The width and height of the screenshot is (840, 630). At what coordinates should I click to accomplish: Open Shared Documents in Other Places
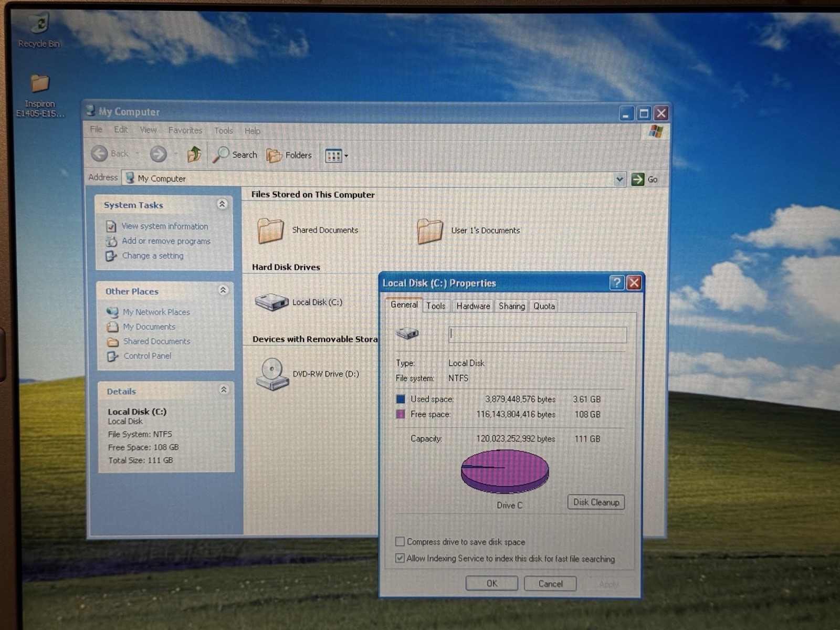coord(157,341)
